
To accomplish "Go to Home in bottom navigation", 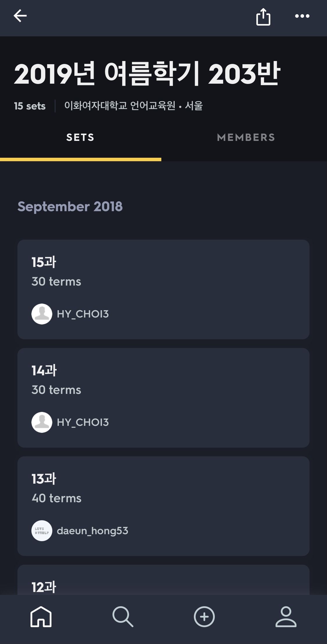I will tap(41, 616).
